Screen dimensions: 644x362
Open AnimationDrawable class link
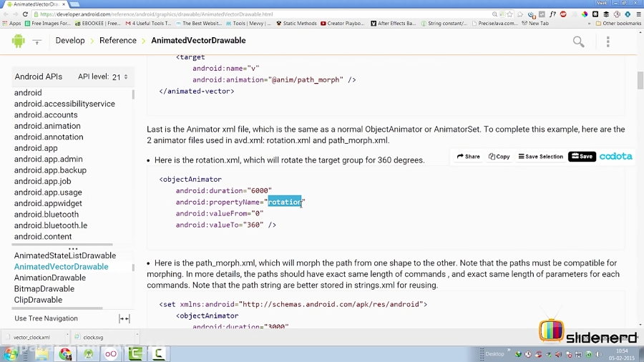click(x=50, y=278)
